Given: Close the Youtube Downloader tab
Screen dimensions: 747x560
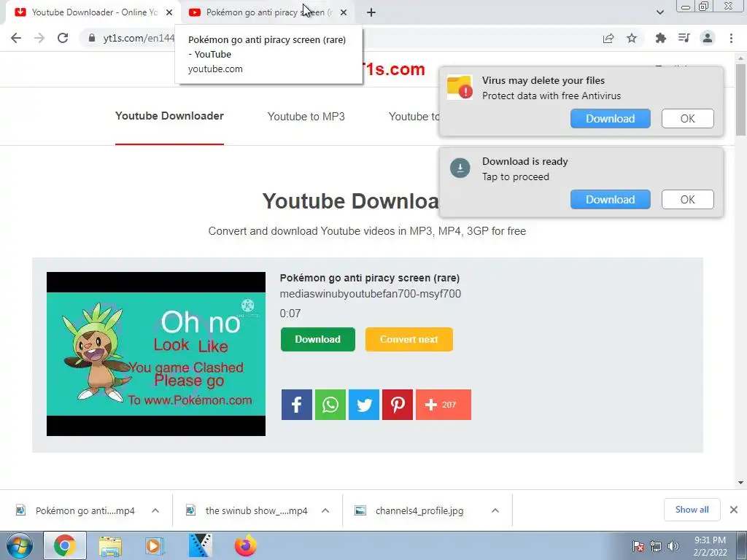Looking at the screenshot, I should point(169,12).
